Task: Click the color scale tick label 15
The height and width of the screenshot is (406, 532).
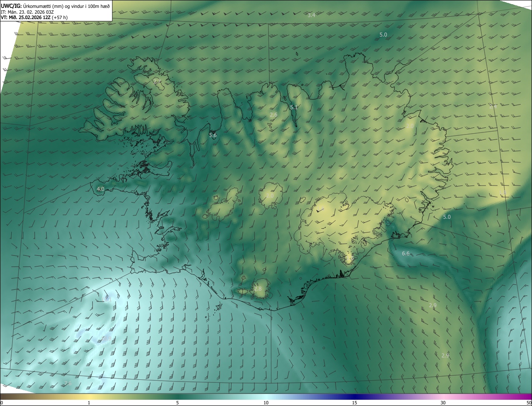Action: 355,403
